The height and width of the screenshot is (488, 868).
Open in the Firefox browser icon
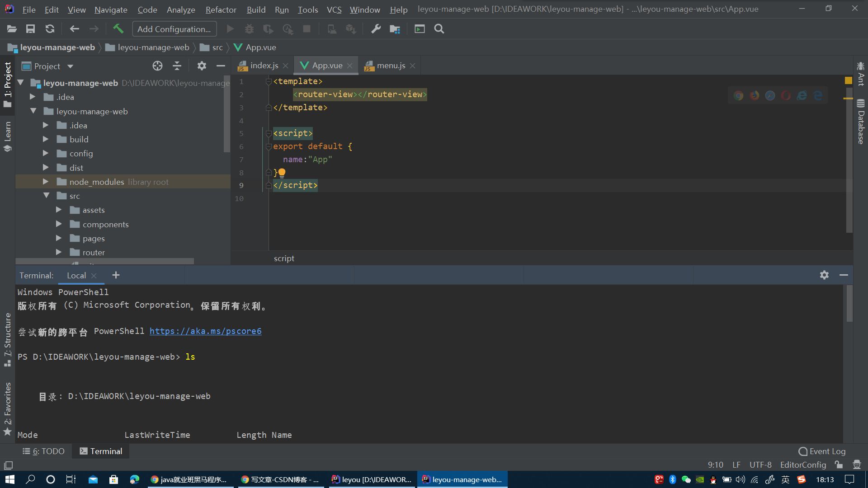pyautogui.click(x=755, y=95)
